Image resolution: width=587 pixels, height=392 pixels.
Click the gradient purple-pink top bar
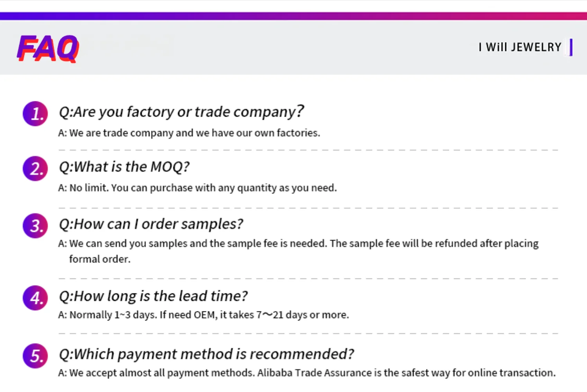pyautogui.click(x=293, y=16)
